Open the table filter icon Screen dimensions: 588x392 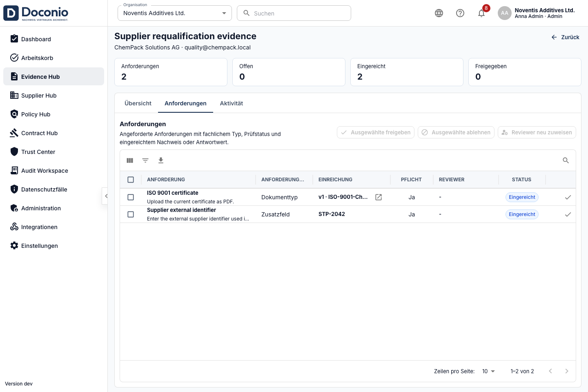tap(145, 160)
